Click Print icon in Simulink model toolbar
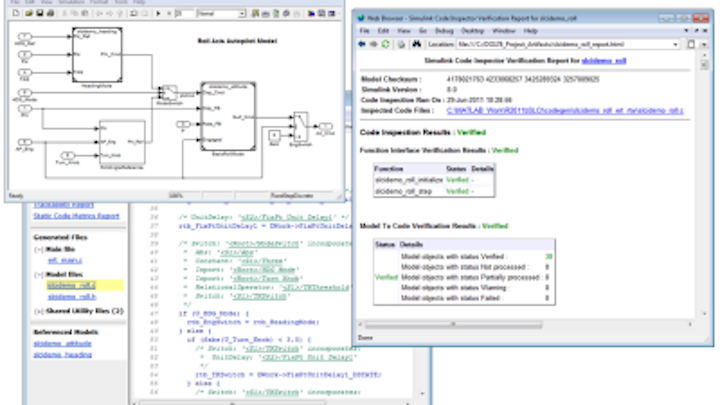720x405 pixels. tap(50, 13)
